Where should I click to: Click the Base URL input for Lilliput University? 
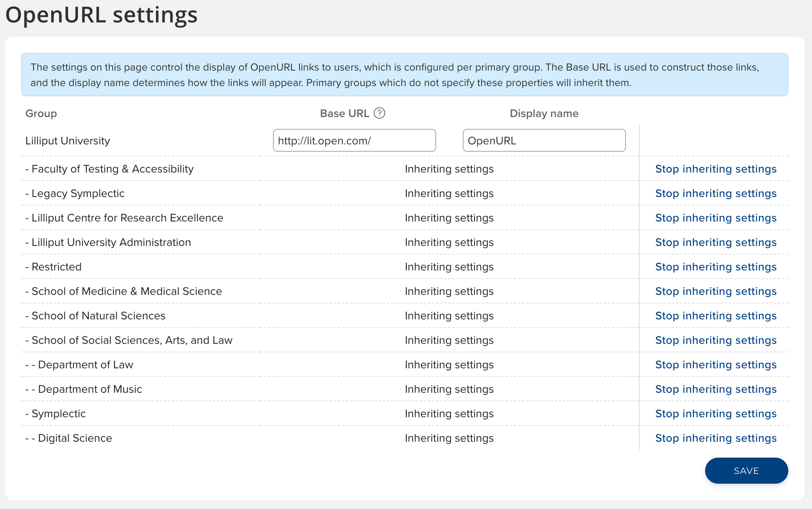point(354,141)
